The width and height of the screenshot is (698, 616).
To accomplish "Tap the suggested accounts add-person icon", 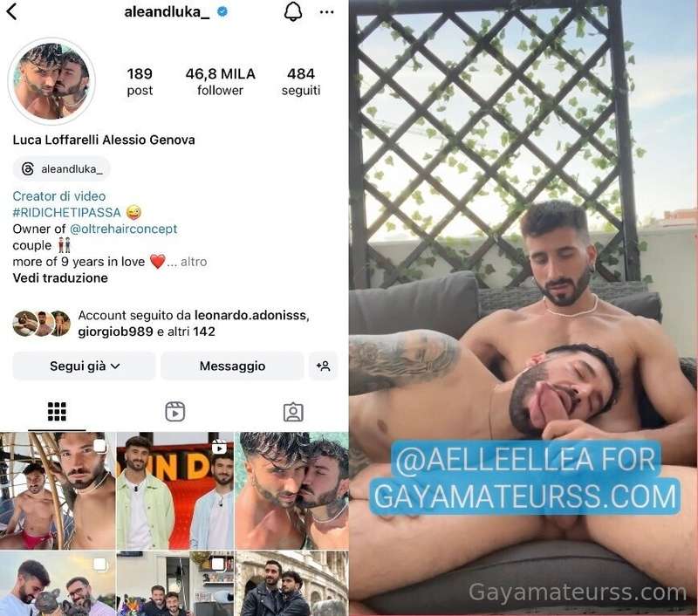I will coord(323,366).
